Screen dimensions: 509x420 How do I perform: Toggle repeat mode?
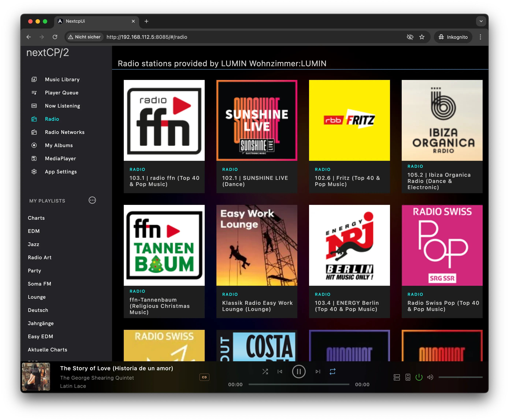[332, 371]
